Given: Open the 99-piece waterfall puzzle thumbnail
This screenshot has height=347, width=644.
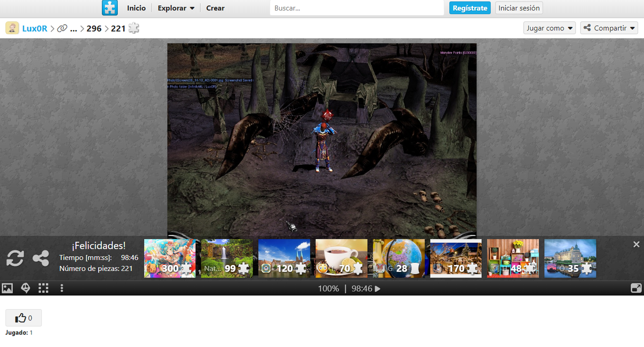Looking at the screenshot, I should point(227,258).
